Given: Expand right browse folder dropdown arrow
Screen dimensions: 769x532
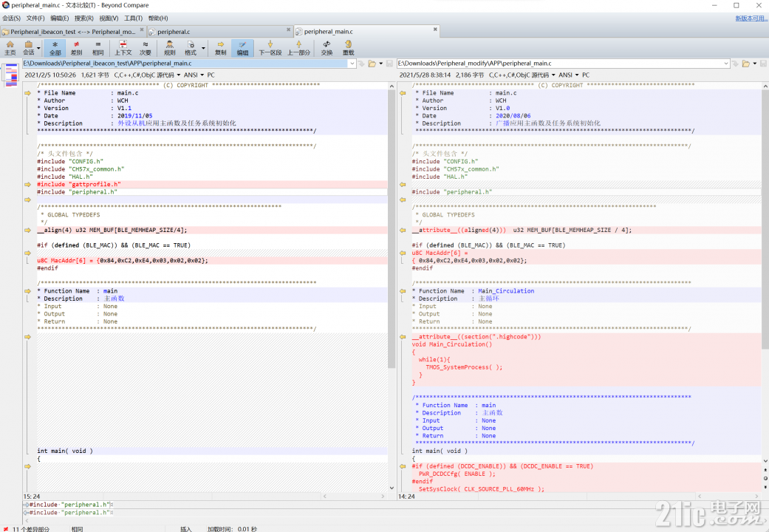Looking at the screenshot, I should point(755,64).
